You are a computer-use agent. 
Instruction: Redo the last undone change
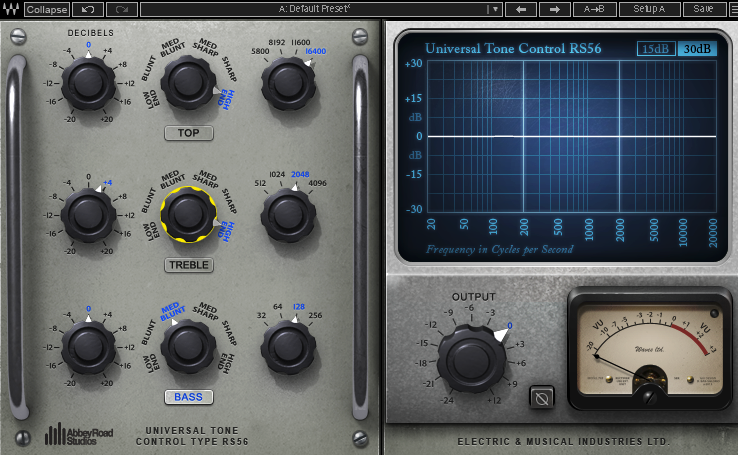click(122, 9)
